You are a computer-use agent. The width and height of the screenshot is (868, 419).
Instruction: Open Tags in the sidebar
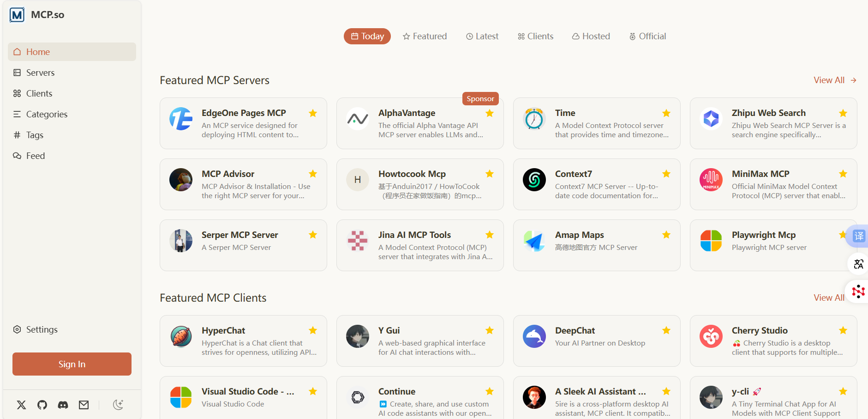(72, 135)
